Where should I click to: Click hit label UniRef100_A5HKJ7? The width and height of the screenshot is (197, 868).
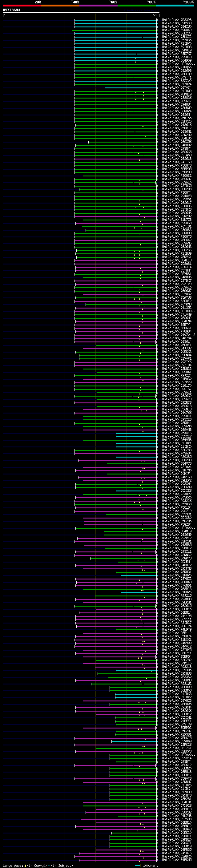point(176,128)
